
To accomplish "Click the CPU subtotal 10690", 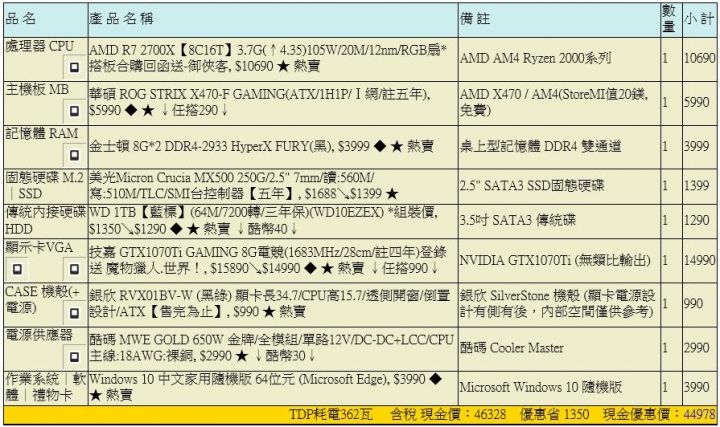I will click(x=699, y=58).
